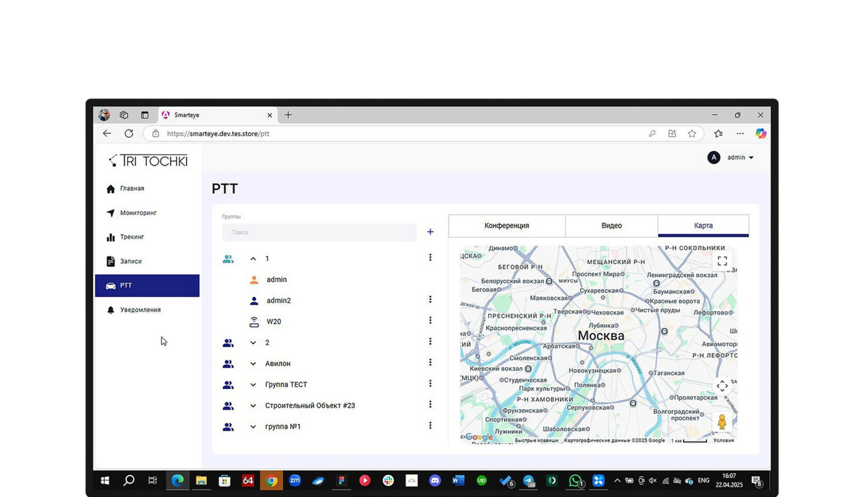Open the map Условия link
The height and width of the screenshot is (497, 868).
tap(723, 441)
